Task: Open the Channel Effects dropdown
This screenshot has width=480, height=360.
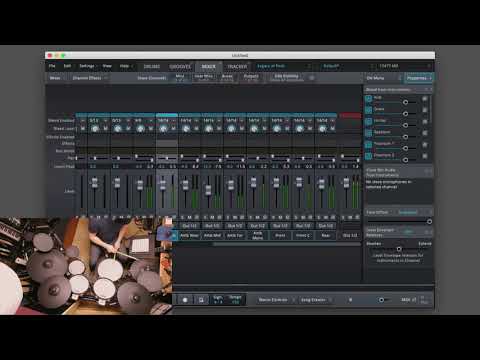Action: (x=90, y=78)
